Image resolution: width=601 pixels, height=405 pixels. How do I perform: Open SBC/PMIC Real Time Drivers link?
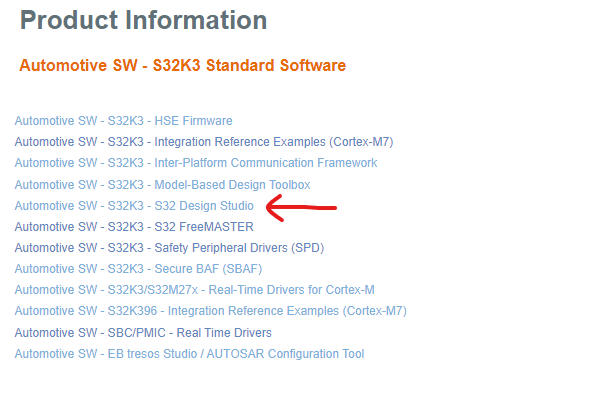[x=143, y=333]
